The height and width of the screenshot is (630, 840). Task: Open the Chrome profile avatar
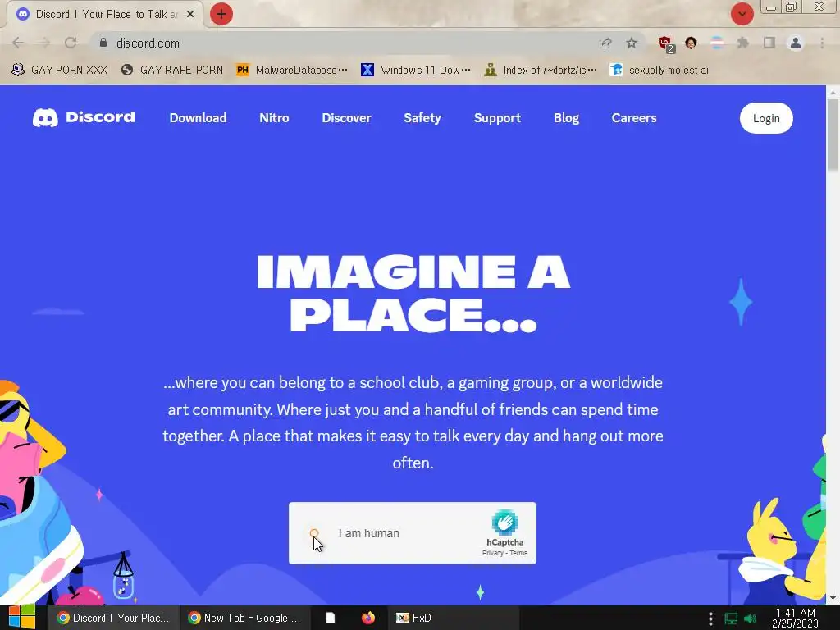click(x=796, y=43)
